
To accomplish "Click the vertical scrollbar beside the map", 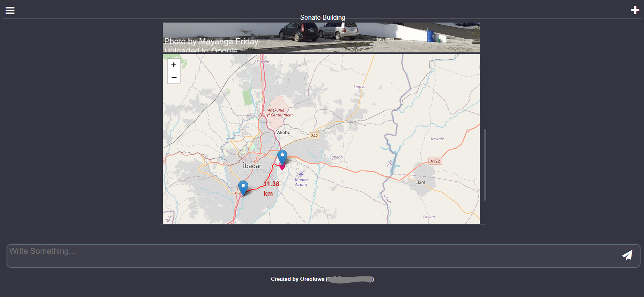I will pos(485,164).
